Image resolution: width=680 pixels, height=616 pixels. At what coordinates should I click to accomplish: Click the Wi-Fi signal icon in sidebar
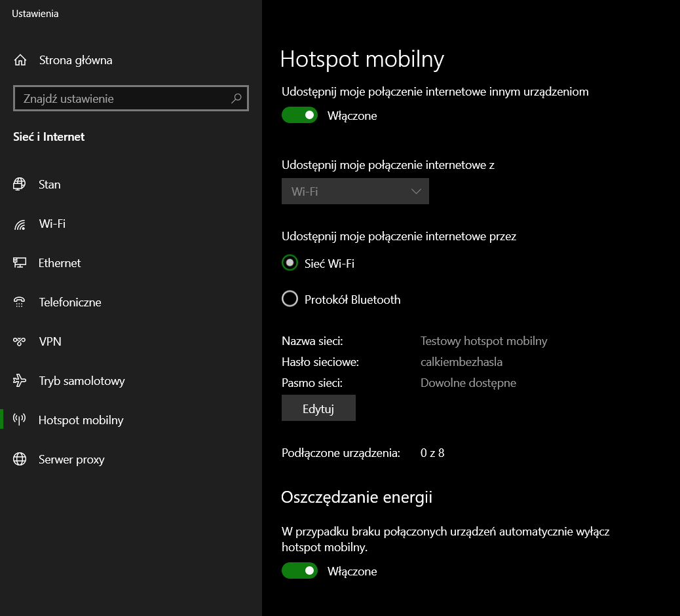pos(20,225)
